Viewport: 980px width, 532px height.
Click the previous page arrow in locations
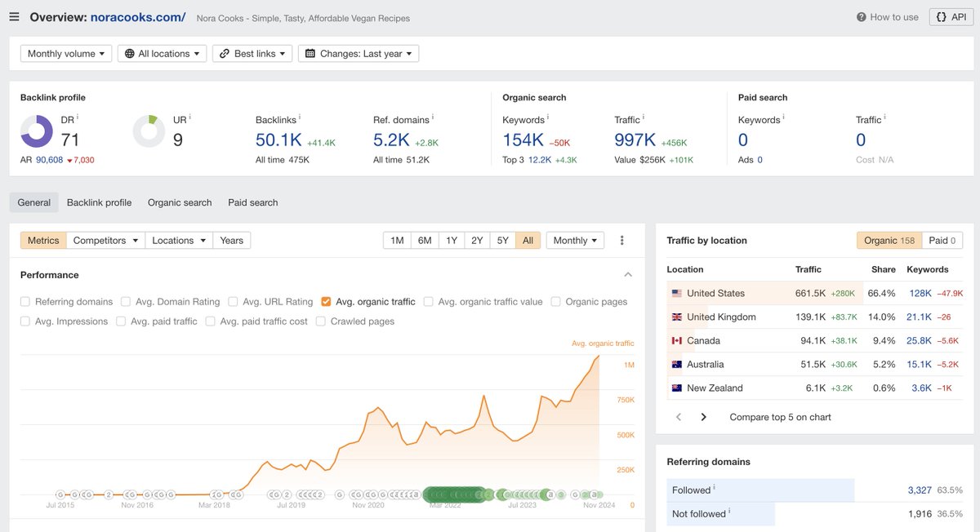click(679, 417)
